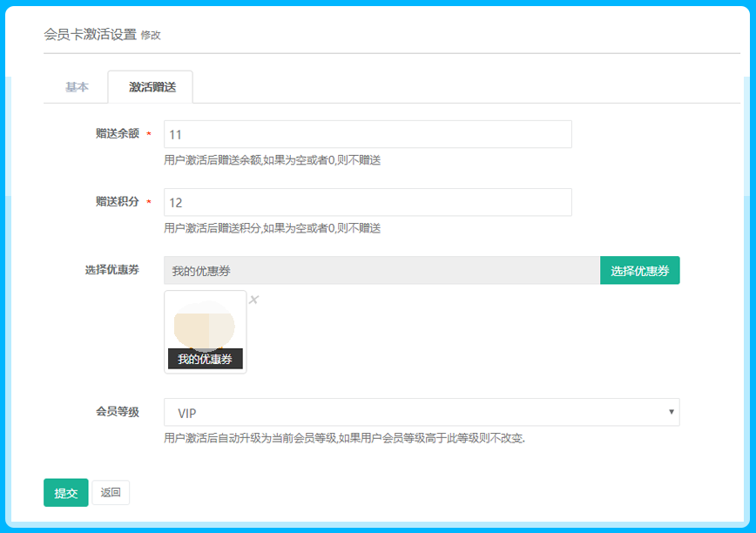Click the 赠送余额 field label
Screen dimensions: 756x533
(x=118, y=133)
